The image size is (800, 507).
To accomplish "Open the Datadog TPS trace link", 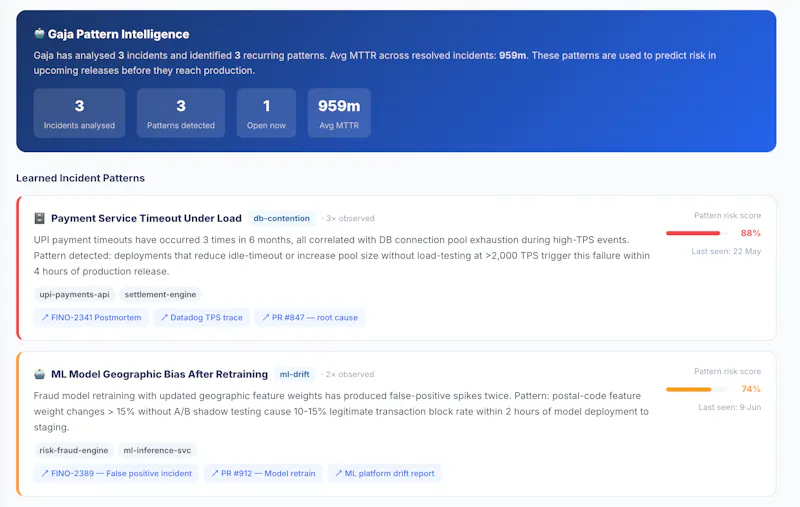I will 202,317.
